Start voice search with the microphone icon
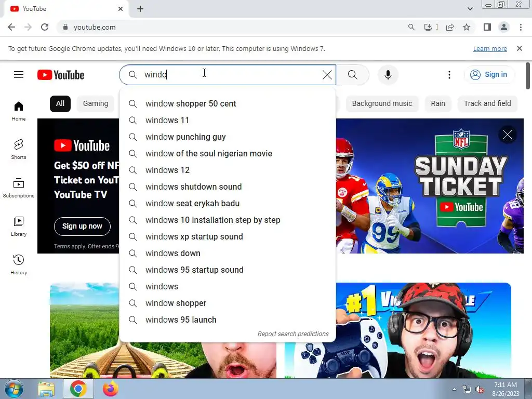 coord(388,75)
